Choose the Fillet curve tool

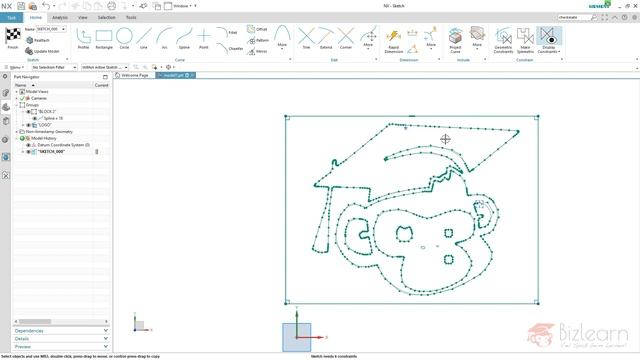[x=227, y=32]
